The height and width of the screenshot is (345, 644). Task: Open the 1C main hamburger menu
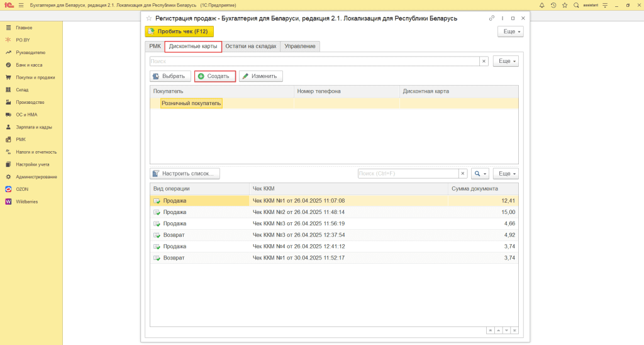pos(21,5)
